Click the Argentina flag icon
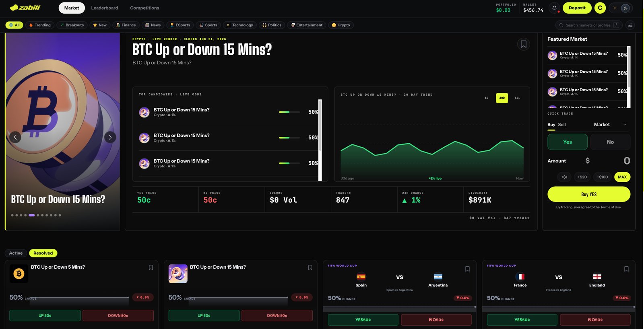Viewport: 644px width, 329px height. click(x=438, y=277)
